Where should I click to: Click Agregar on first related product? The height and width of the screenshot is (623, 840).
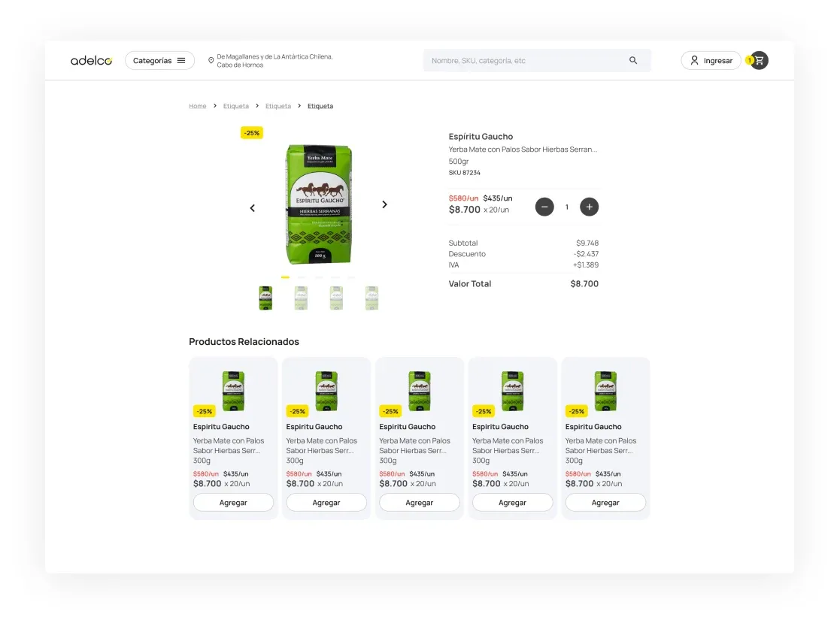(x=233, y=503)
